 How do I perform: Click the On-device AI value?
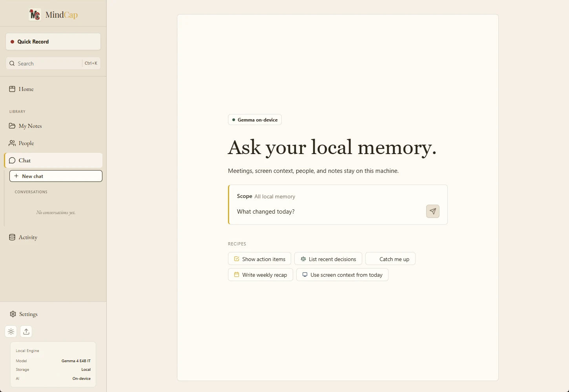point(82,379)
